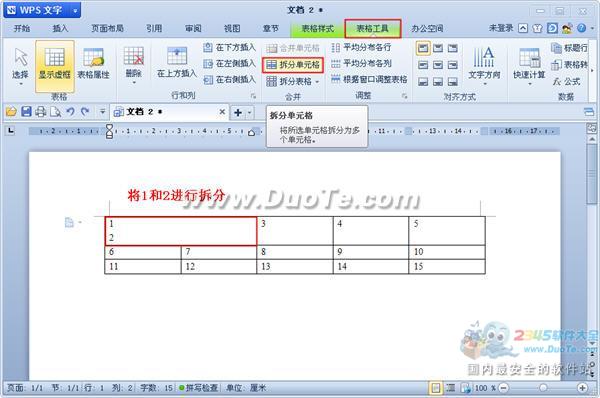Viewport: 600px width, 398px height.
Task: Click the print icon
Action: 41,112
